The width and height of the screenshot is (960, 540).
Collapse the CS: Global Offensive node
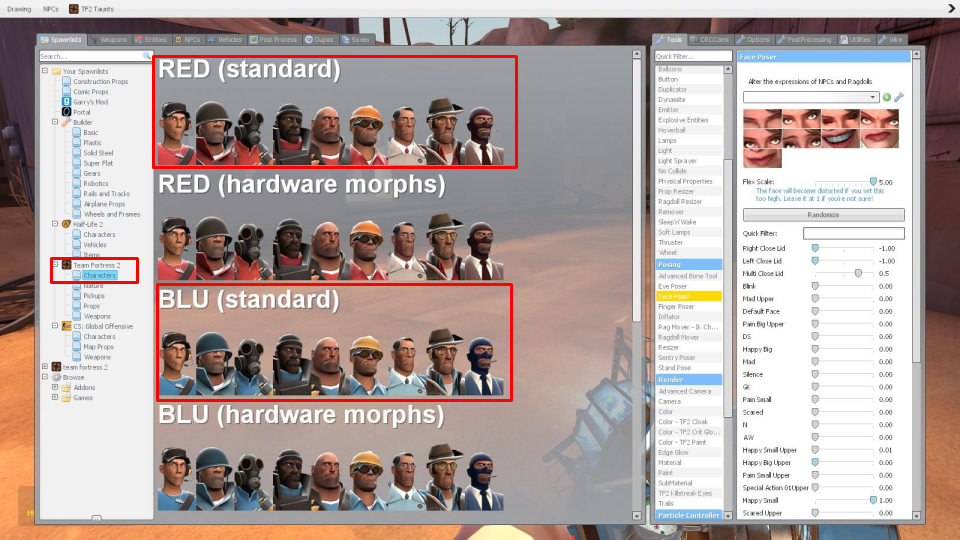tap(55, 326)
